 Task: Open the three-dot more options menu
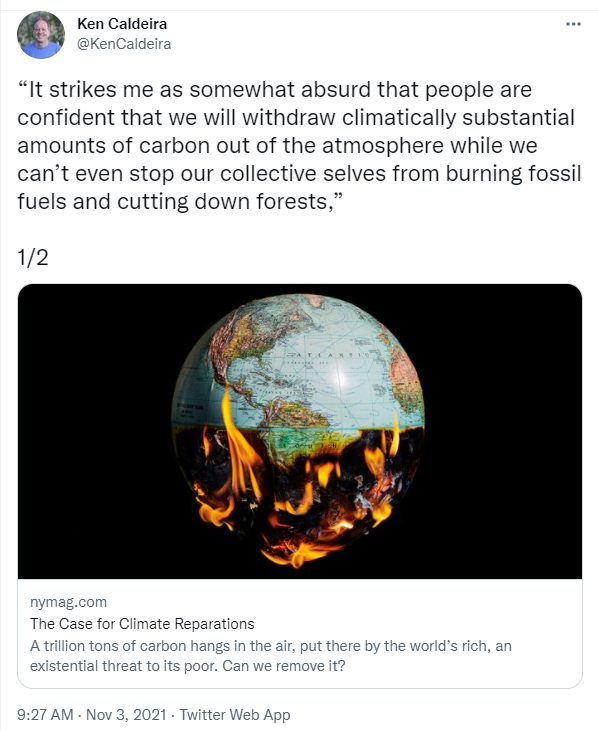point(573,24)
